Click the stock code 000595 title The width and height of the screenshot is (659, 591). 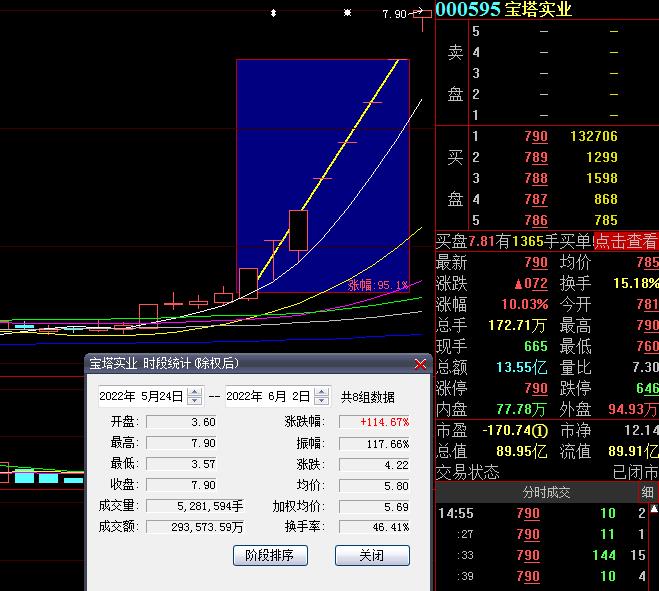467,9
